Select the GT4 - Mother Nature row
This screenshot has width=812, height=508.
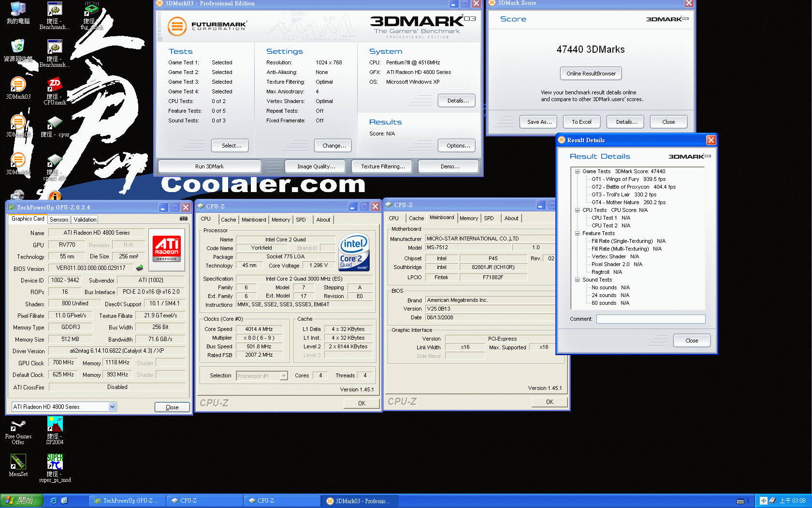(628, 202)
